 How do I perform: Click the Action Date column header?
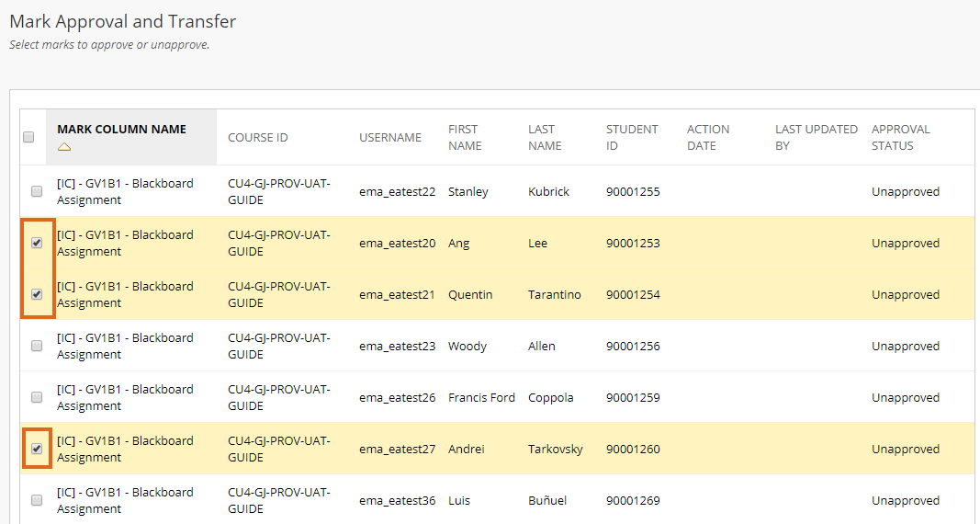(707, 138)
